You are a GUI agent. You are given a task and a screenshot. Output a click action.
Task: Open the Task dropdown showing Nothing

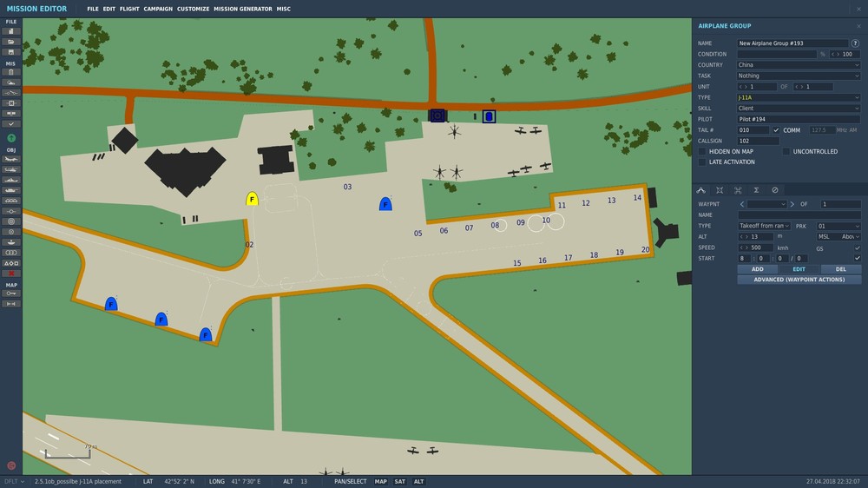coord(799,76)
